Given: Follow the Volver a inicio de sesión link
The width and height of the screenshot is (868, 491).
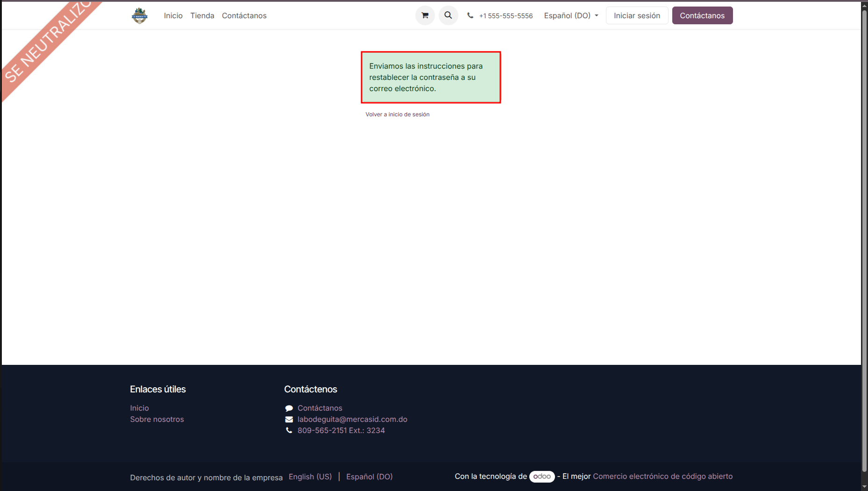Looking at the screenshot, I should point(397,114).
